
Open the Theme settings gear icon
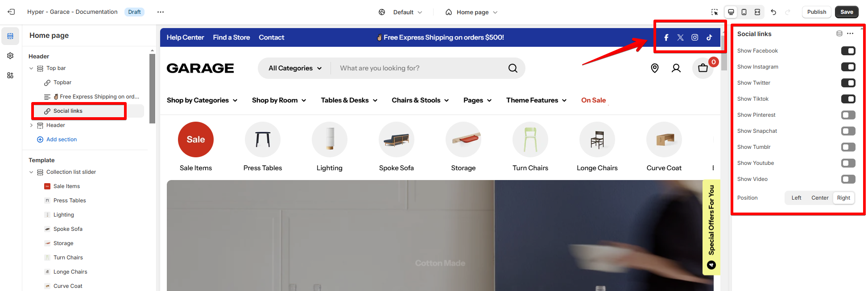click(10, 56)
